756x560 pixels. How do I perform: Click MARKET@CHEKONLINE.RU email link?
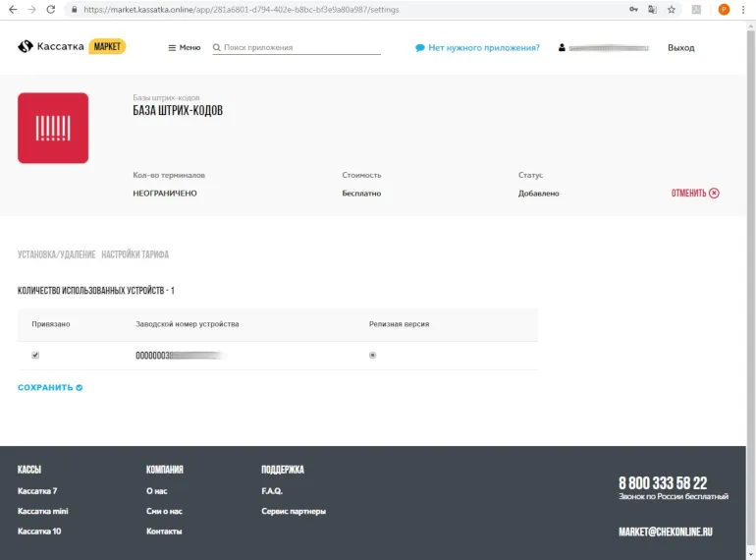tap(666, 532)
